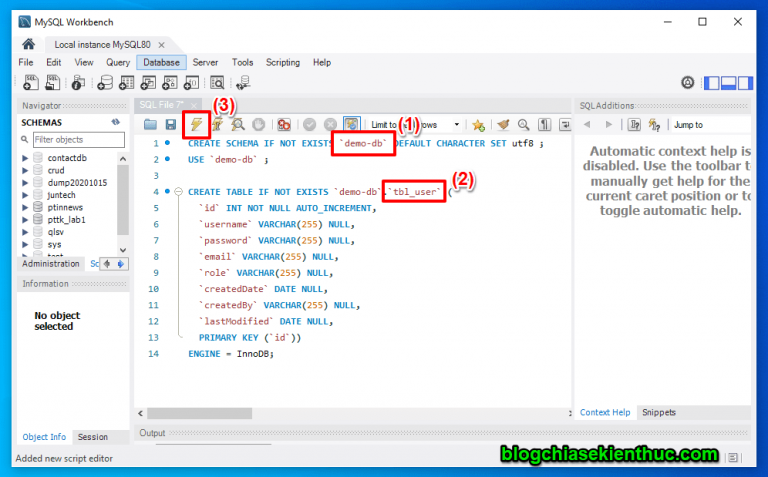Image resolution: width=768 pixels, height=477 pixels.
Task: Expand the crud schema
Action: click(x=25, y=170)
